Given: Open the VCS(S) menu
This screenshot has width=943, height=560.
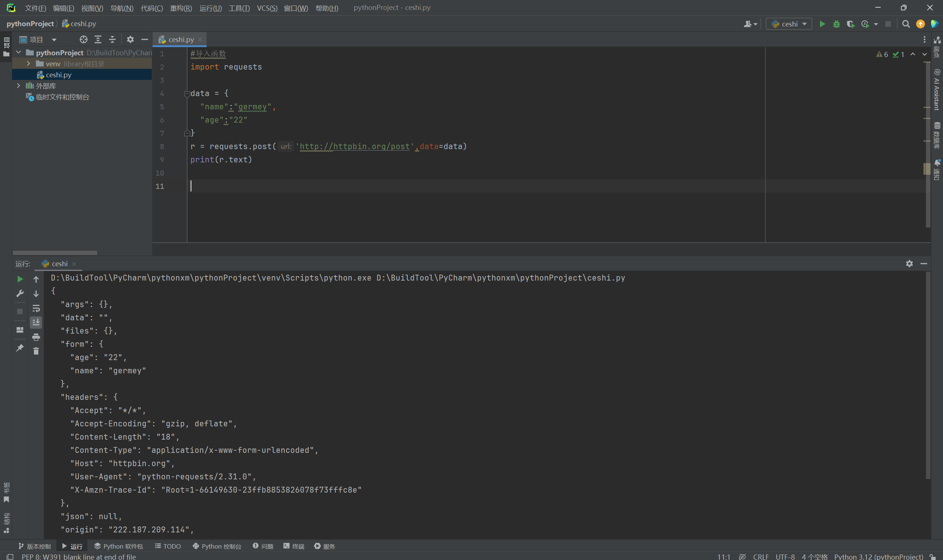Looking at the screenshot, I should click(267, 8).
